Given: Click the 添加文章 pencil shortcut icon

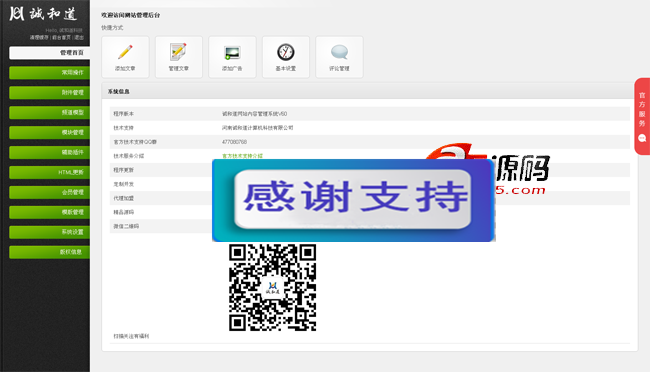Looking at the screenshot, I should coord(125,52).
